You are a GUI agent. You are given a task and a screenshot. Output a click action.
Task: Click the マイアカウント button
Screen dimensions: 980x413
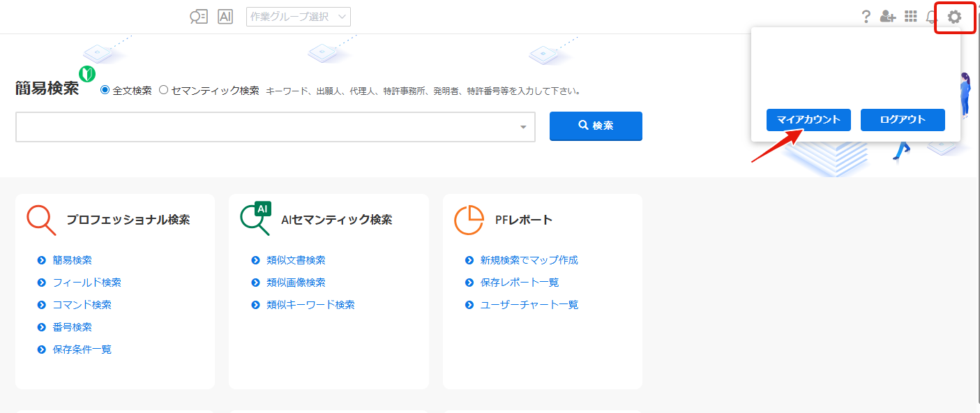coord(808,119)
